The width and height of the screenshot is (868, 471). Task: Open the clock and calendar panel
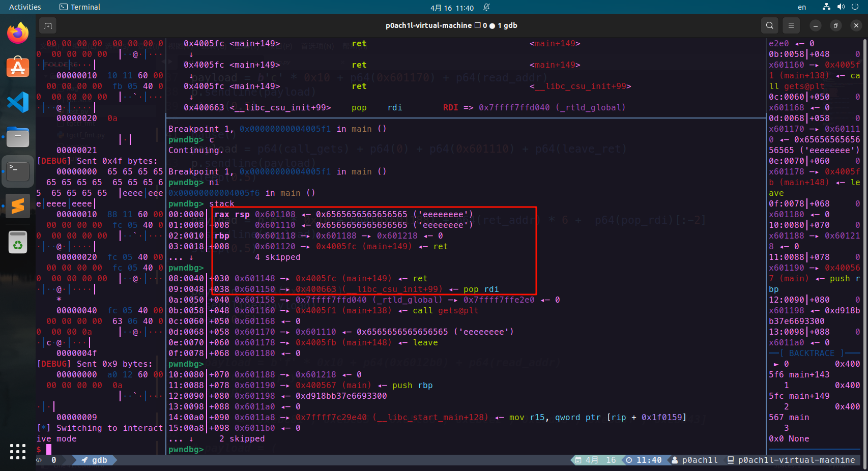452,8
